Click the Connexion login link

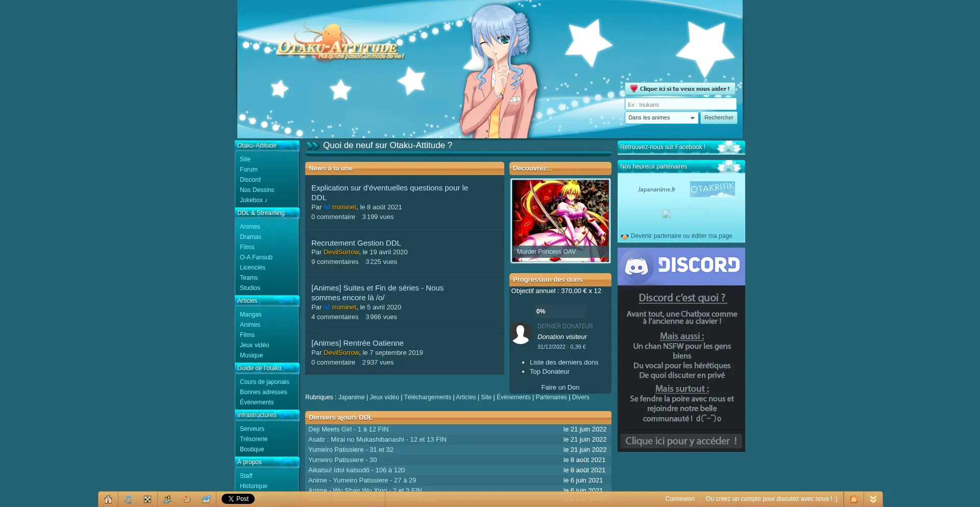point(679,499)
